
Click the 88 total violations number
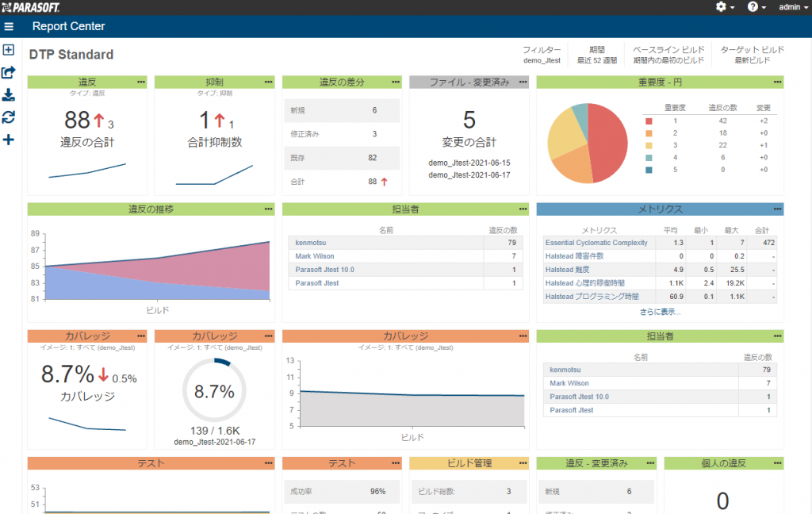[x=77, y=121]
